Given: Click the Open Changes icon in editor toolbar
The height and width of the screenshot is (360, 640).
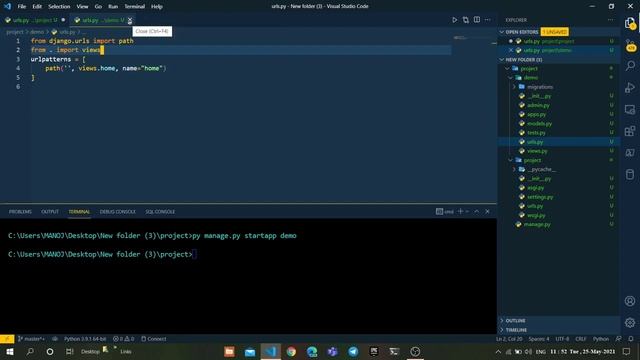Looking at the screenshot, I should tap(466, 20).
